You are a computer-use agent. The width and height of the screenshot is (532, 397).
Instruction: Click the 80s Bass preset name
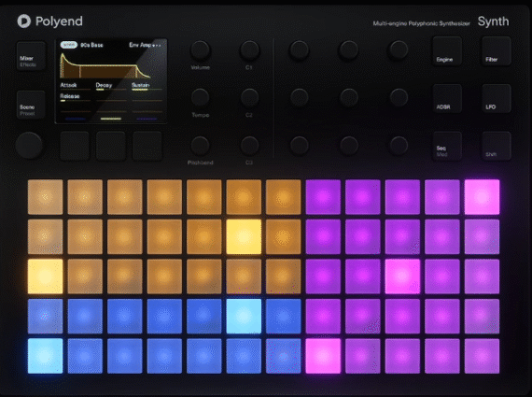click(91, 45)
